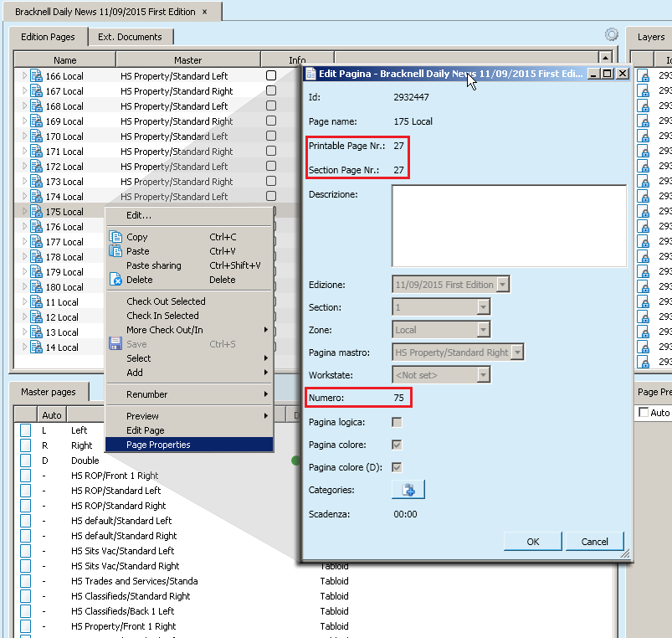The image size is (672, 638).
Task: Expand the 173 Local tree row
Action: pyautogui.click(x=24, y=181)
